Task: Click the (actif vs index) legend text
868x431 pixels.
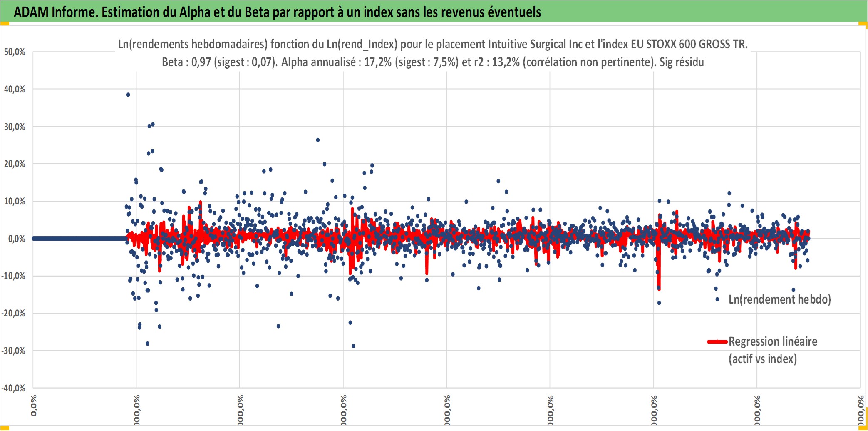Action: (x=763, y=359)
